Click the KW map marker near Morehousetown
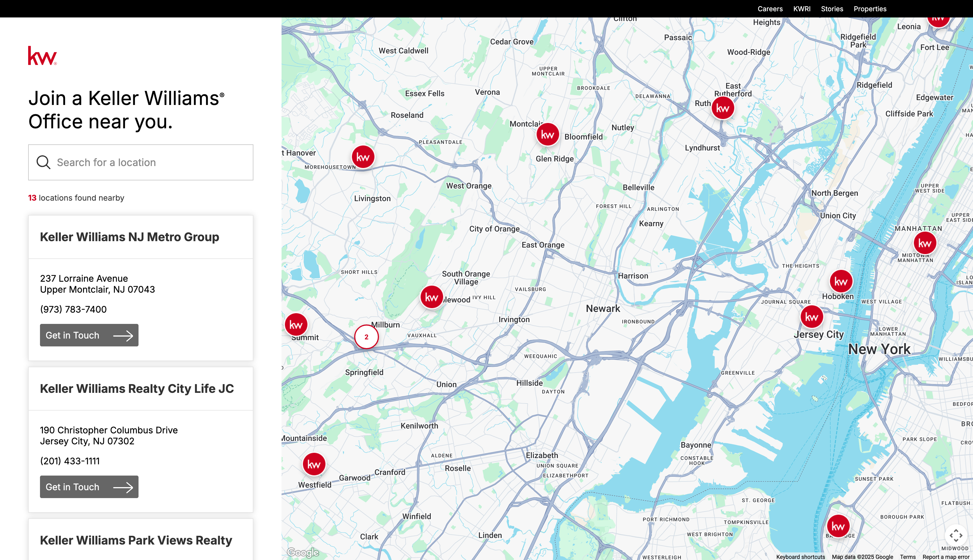Viewport: 973px width, 560px height. pyautogui.click(x=363, y=157)
